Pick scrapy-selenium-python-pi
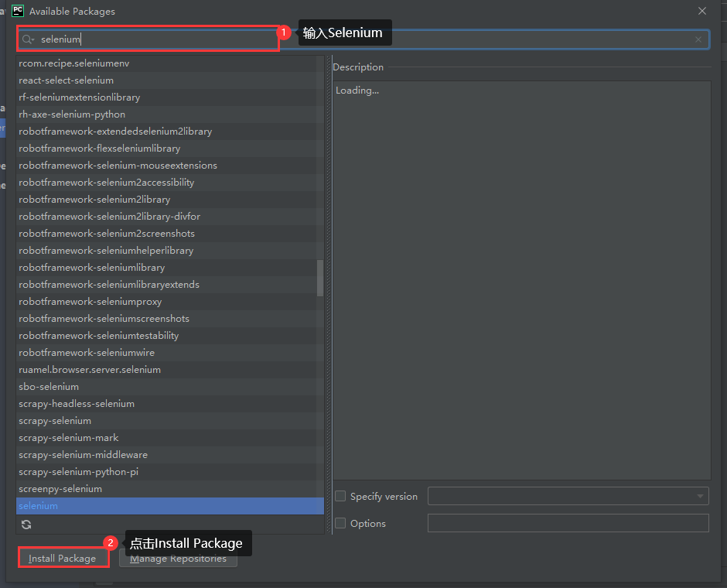This screenshot has height=588, width=727. [x=169, y=472]
